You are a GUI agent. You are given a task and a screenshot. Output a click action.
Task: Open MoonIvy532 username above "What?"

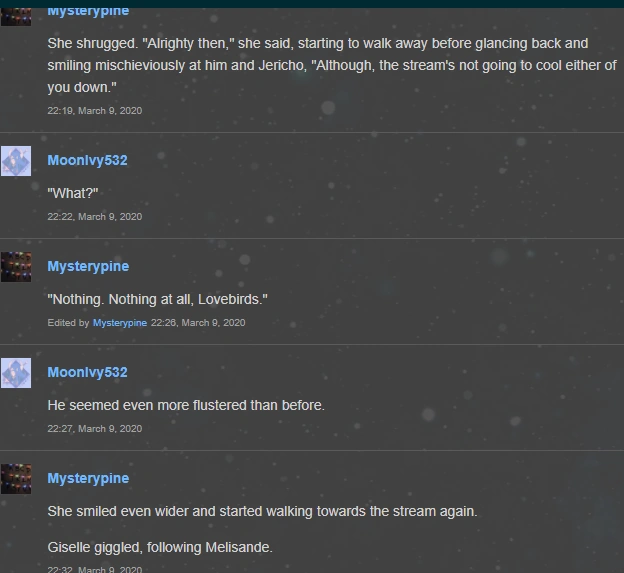(x=88, y=160)
